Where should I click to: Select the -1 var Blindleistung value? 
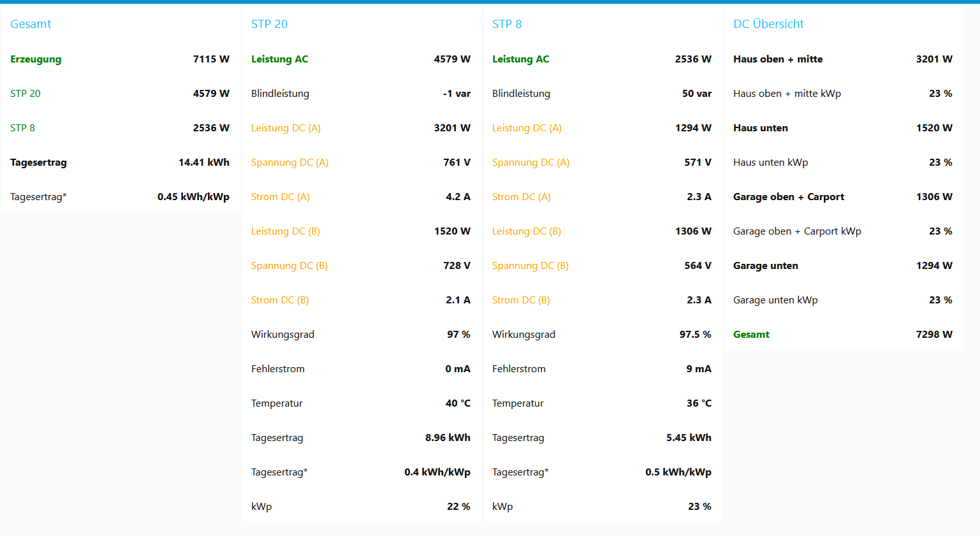tap(457, 94)
